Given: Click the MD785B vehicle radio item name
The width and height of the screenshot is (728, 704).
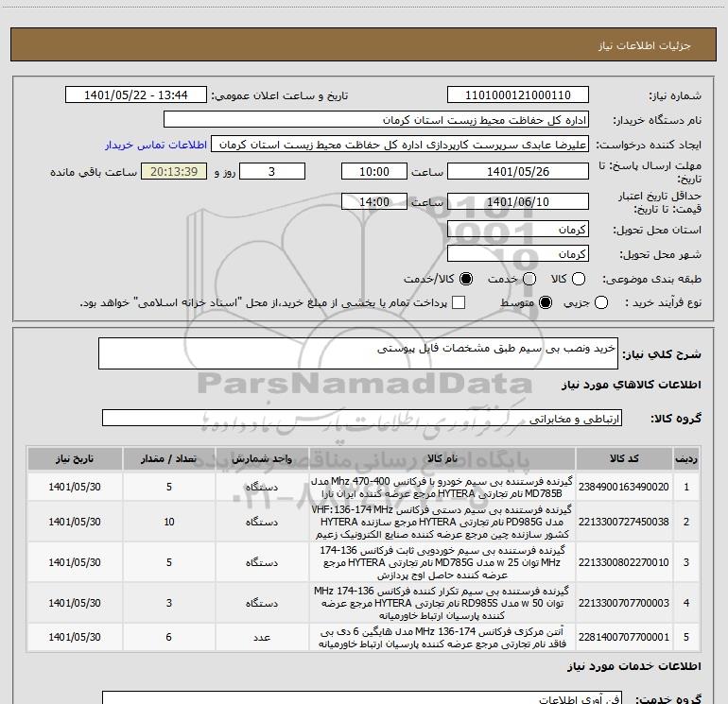Looking at the screenshot, I should point(442,487).
